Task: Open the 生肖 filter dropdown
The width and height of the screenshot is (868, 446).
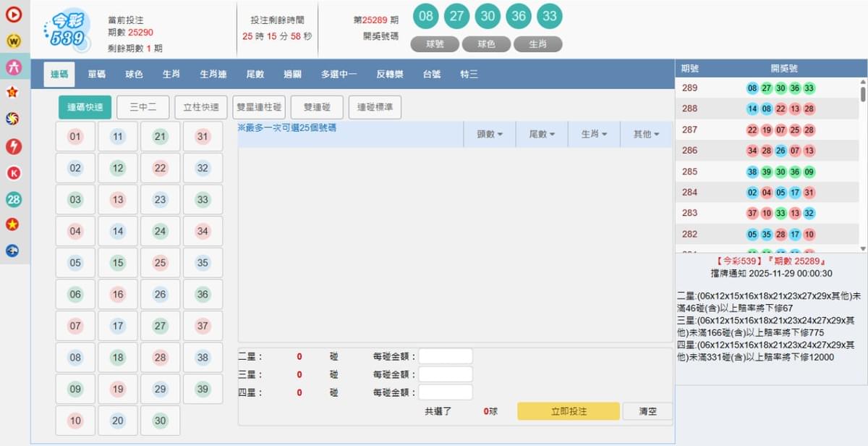Action: click(x=593, y=134)
